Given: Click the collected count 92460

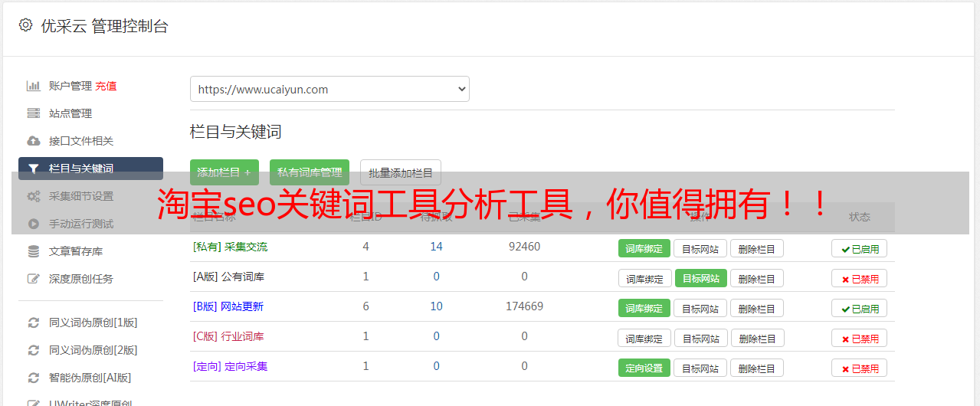Looking at the screenshot, I should point(524,247).
